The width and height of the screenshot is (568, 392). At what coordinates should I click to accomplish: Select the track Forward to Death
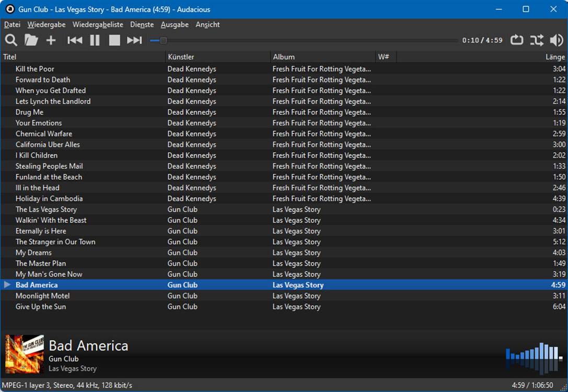(284, 79)
